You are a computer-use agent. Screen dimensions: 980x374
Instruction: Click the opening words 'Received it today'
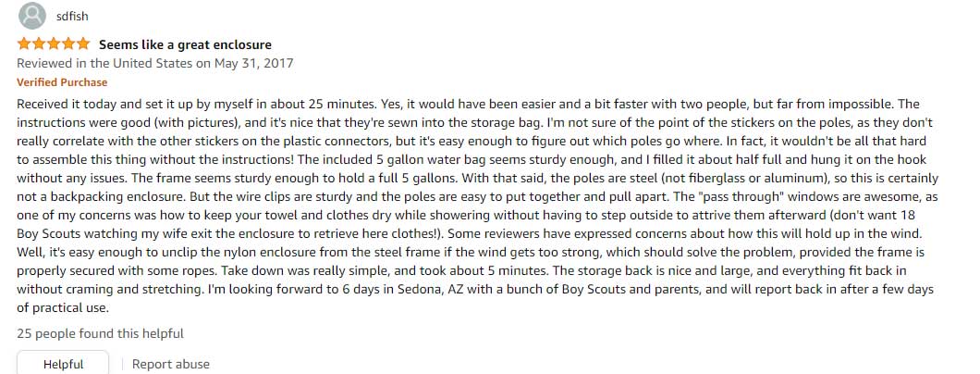[x=61, y=104]
